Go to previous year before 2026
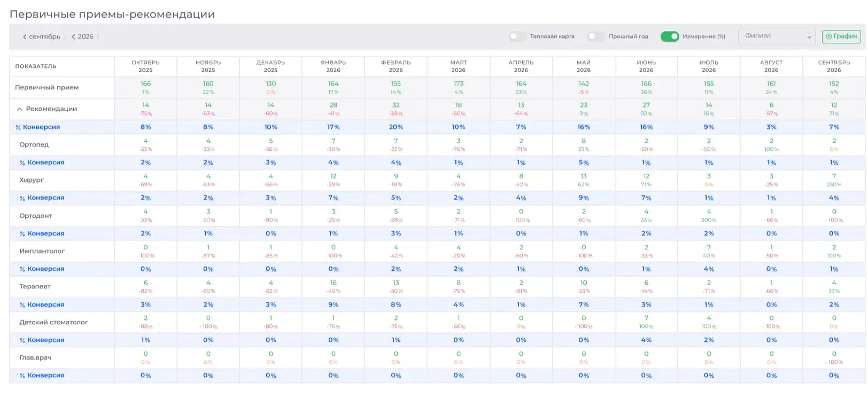This screenshot has width=868, height=397. coord(73,37)
